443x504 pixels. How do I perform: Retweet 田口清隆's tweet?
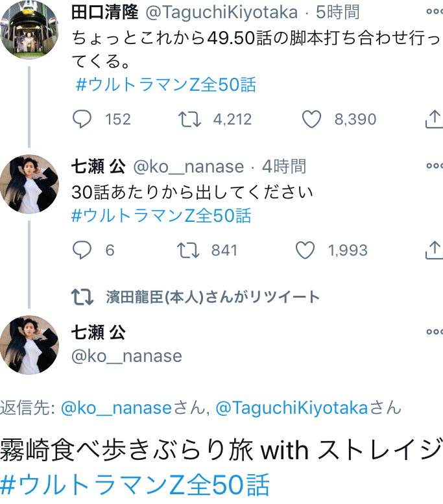[x=189, y=119]
